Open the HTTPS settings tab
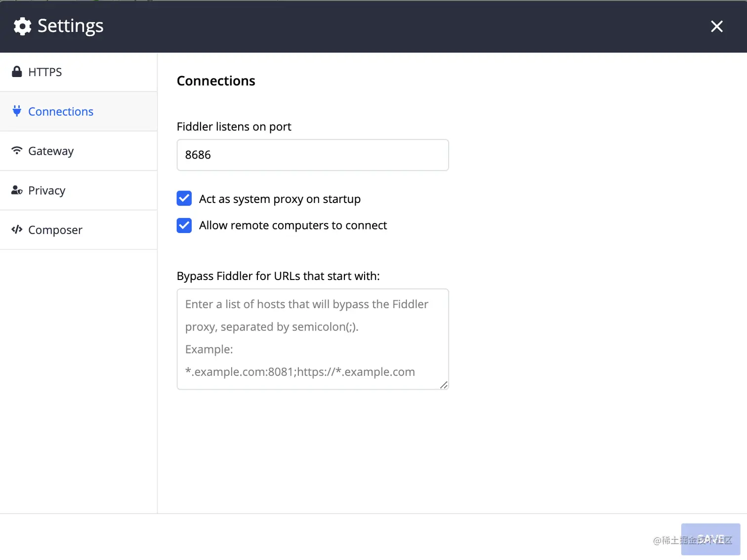 (x=45, y=72)
